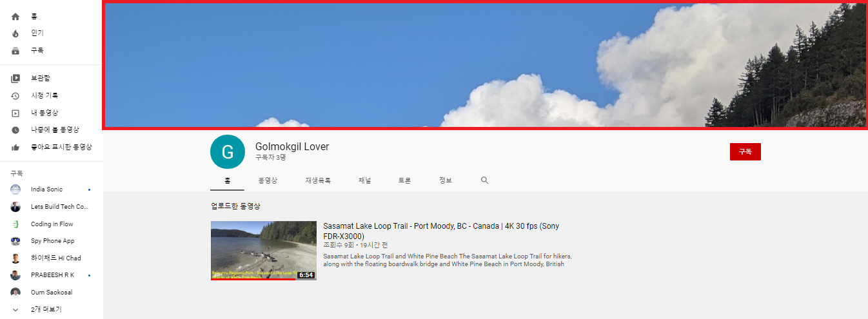Open the 정보 channel tab
The width and height of the screenshot is (868, 319).
[445, 181]
